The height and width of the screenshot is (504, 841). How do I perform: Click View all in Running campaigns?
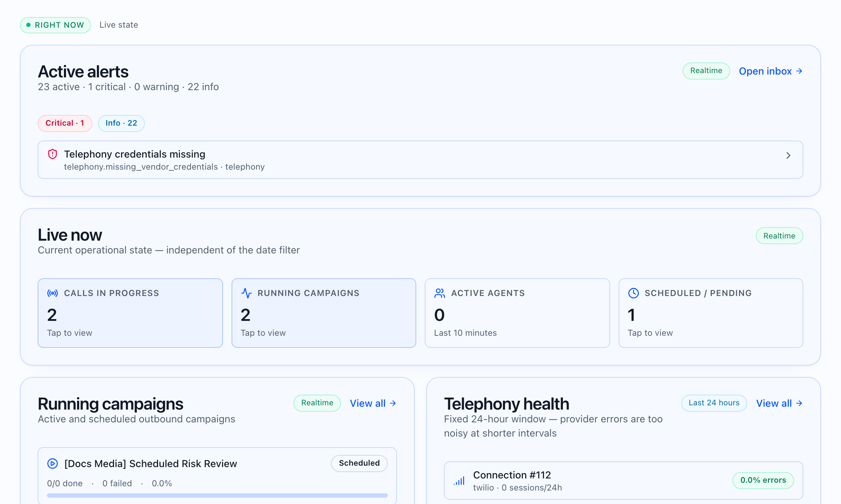tap(373, 403)
